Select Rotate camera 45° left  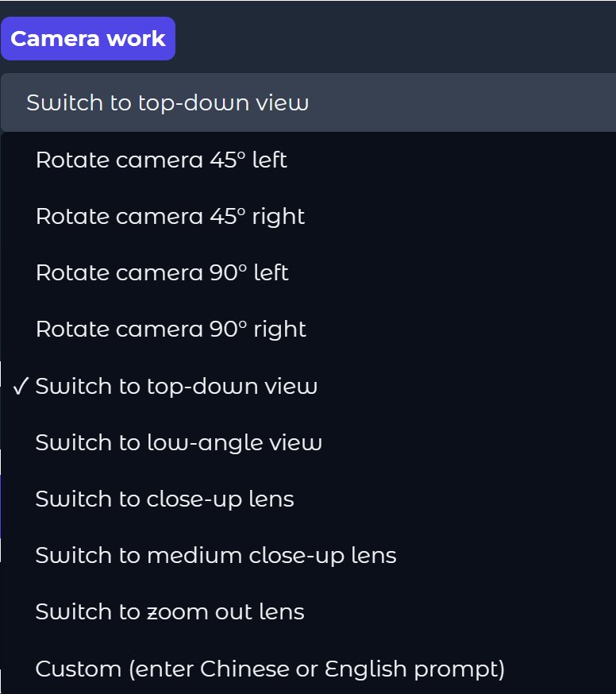(x=161, y=160)
